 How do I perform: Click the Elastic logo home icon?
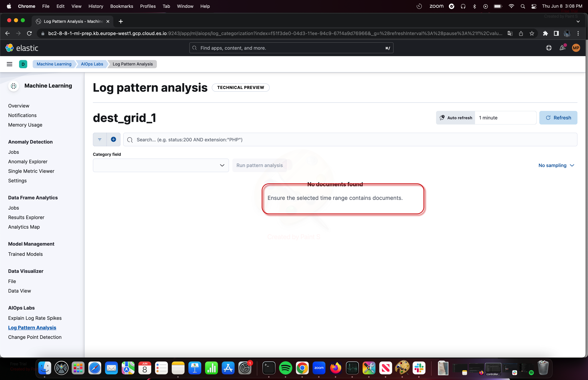coord(10,48)
